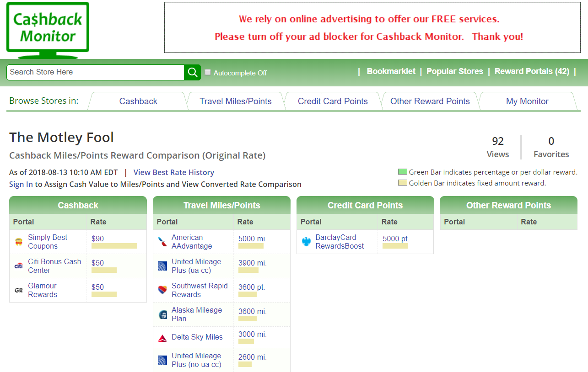
Task: Click the American AAdvantage airline icon
Action: [162, 242]
